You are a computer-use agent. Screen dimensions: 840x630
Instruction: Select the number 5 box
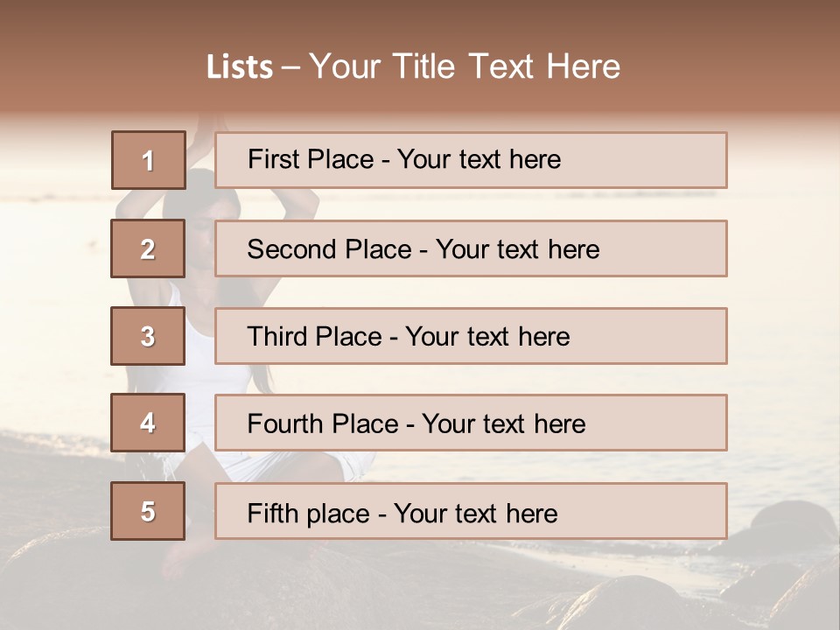148,511
